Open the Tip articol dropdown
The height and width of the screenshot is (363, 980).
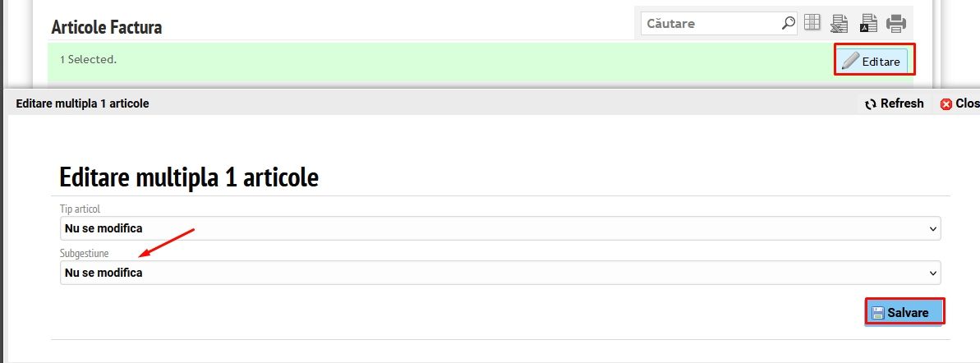[x=499, y=228]
